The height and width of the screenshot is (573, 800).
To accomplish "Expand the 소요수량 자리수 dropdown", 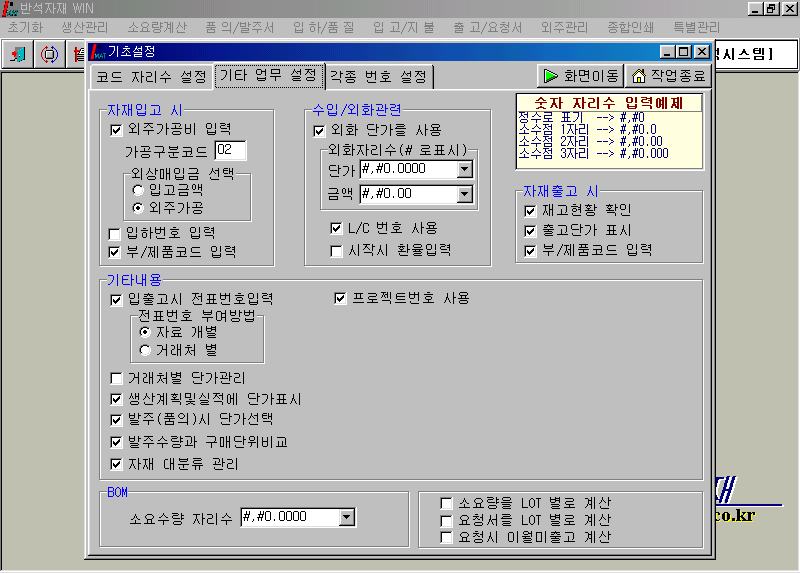I will pyautogui.click(x=346, y=517).
